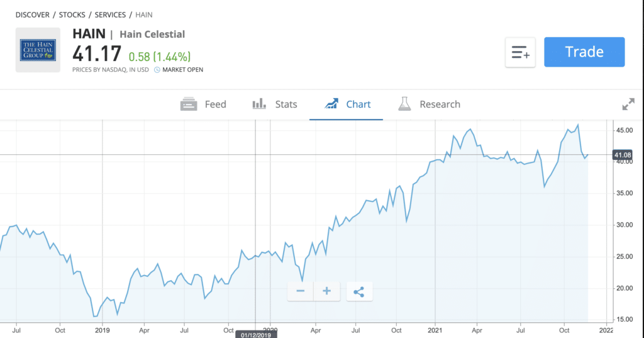
Task: Click MARKET OPEN status text
Action: click(183, 70)
